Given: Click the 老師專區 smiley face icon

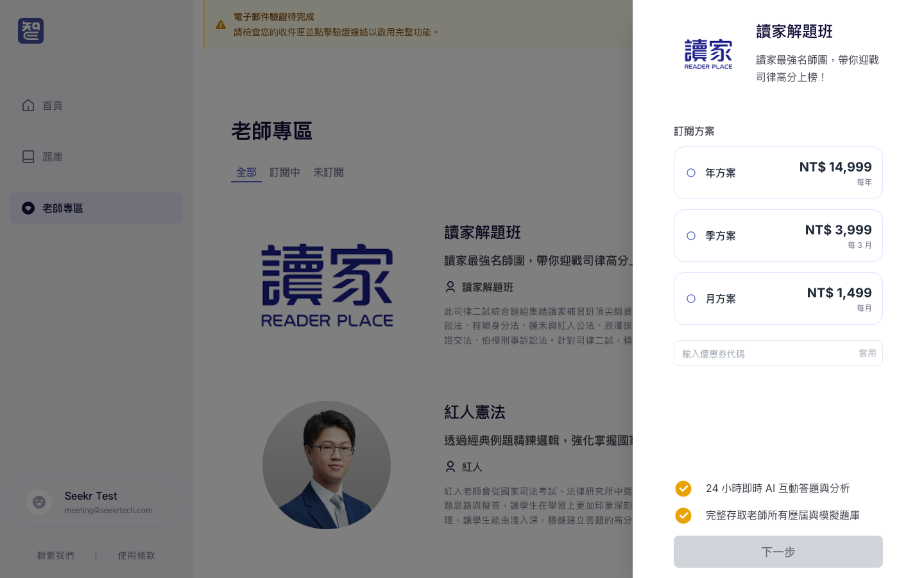Looking at the screenshot, I should (x=28, y=208).
